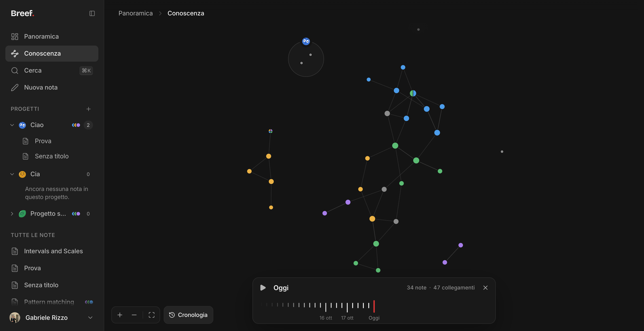Click the red Oggi timeline marker

(x=374, y=306)
